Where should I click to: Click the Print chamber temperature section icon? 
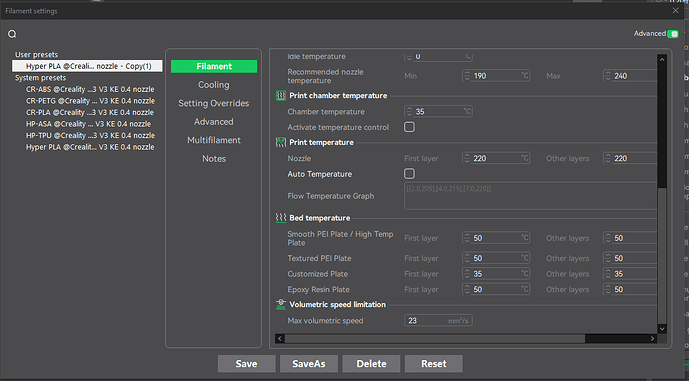[x=281, y=95]
